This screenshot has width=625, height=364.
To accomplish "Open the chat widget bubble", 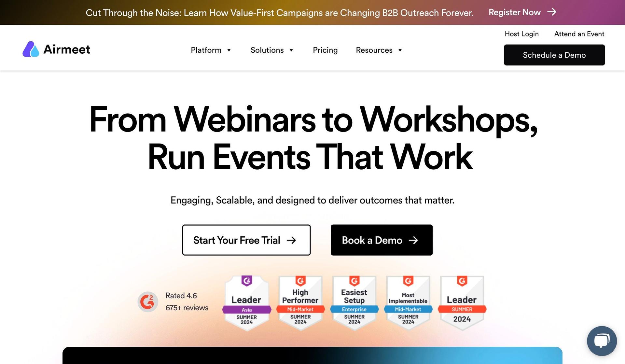I will coord(602,341).
